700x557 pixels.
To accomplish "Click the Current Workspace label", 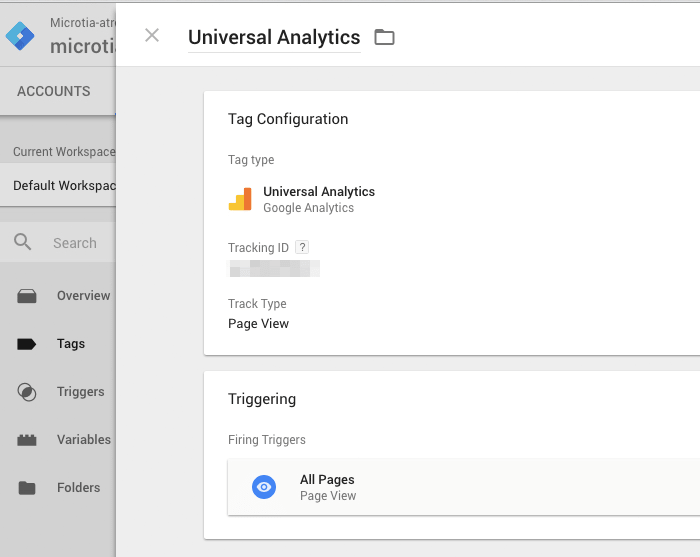I will (64, 152).
